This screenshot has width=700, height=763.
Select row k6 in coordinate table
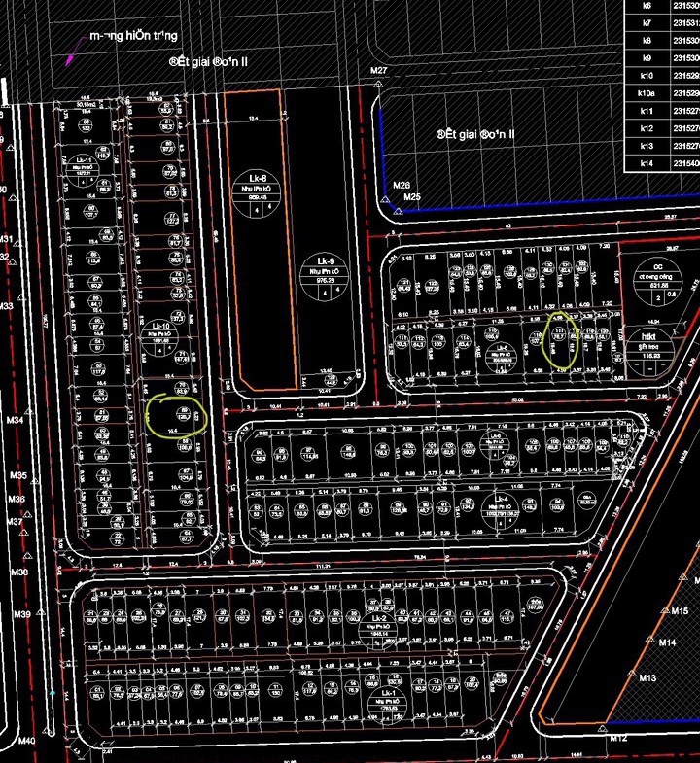(x=646, y=6)
